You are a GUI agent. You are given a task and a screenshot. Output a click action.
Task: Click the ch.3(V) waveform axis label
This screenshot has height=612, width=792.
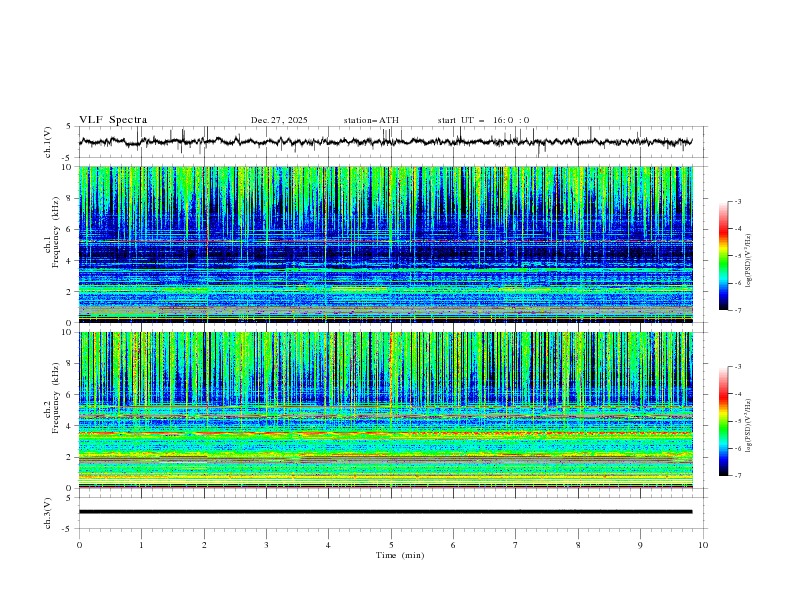coord(49,512)
